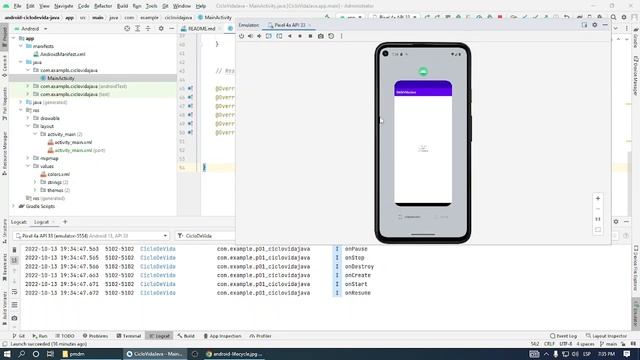Click the emulator snapshots clock icon
Screen dimensions: 640x360
click(331, 36)
